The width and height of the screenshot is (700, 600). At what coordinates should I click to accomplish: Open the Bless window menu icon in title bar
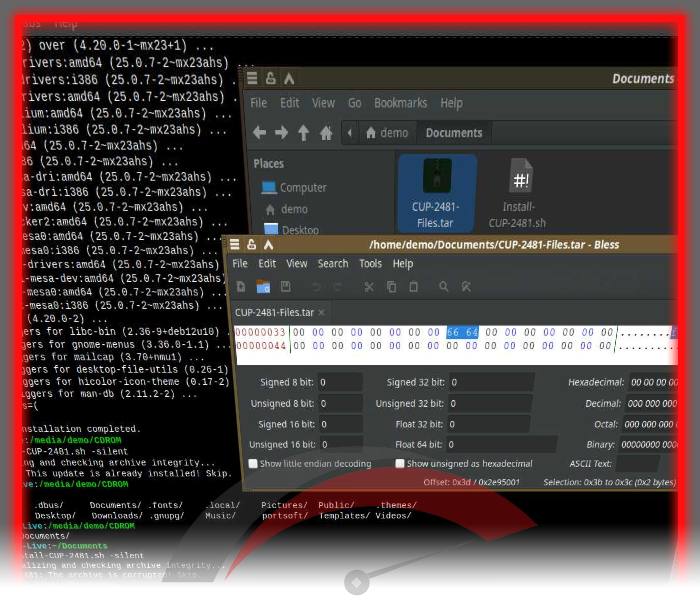pyautogui.click(x=235, y=244)
